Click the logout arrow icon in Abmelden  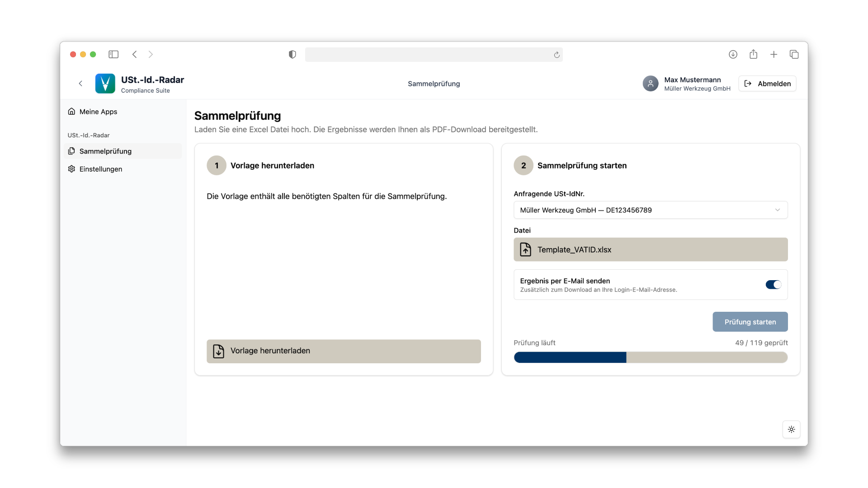tap(748, 84)
